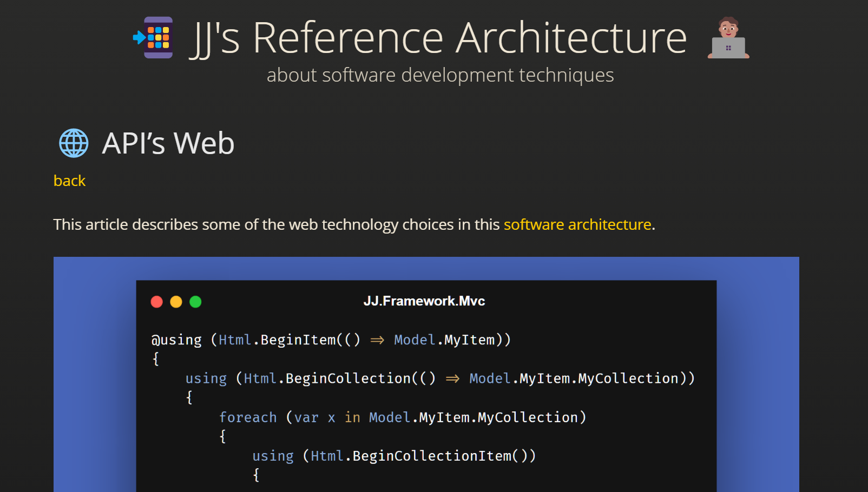Click the red traffic-light dot on the code window
Screen dimensions: 868x492
click(157, 302)
